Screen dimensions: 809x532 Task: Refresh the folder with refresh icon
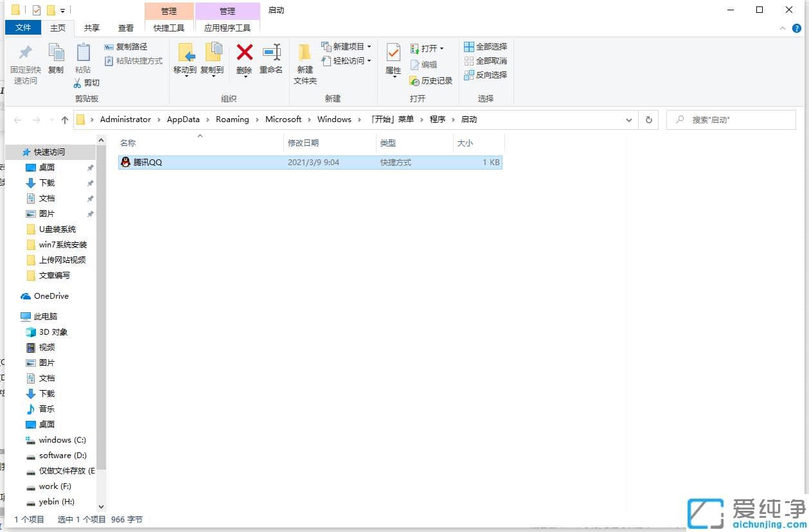point(648,120)
